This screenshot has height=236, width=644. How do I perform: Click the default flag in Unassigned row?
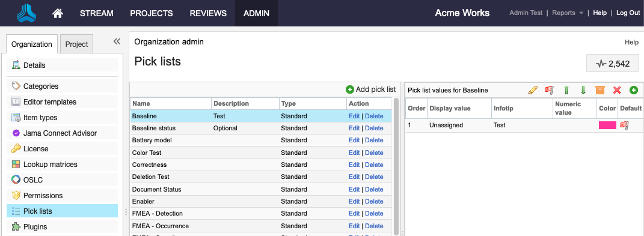pos(624,126)
